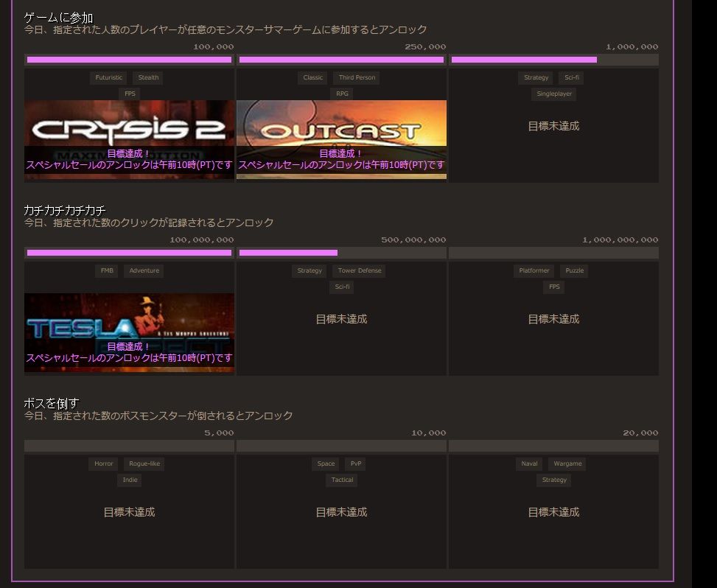This screenshot has height=588, width=717.
Task: Click Strategy tag next to Tower Defense
Action: coord(309,270)
